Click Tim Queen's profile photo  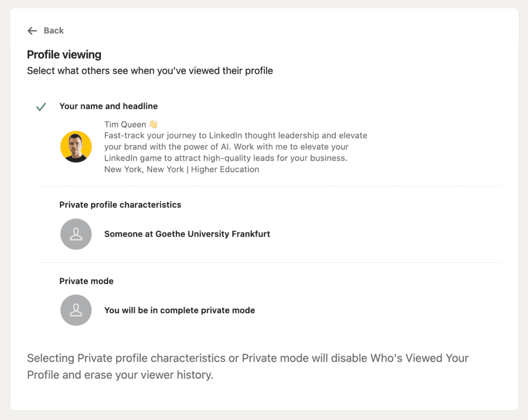(76, 147)
